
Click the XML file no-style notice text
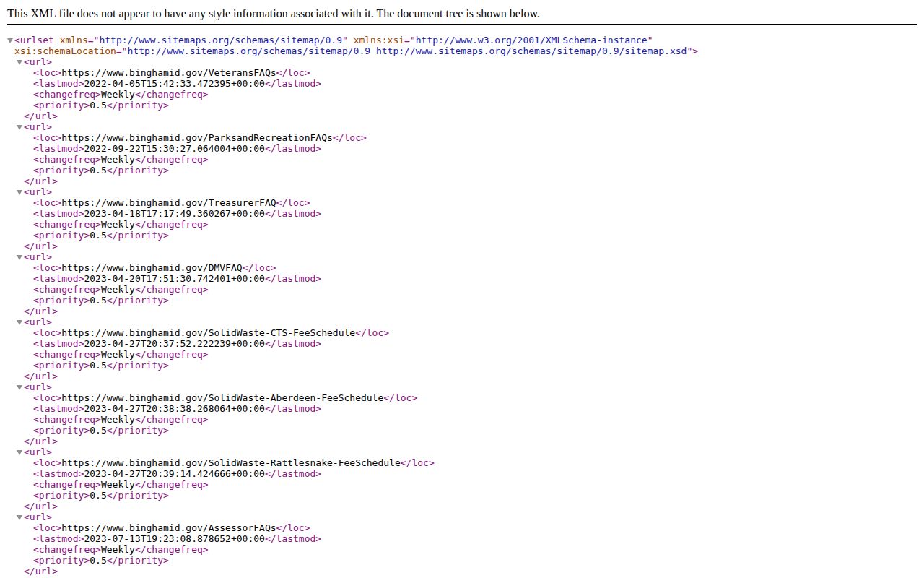point(274,14)
